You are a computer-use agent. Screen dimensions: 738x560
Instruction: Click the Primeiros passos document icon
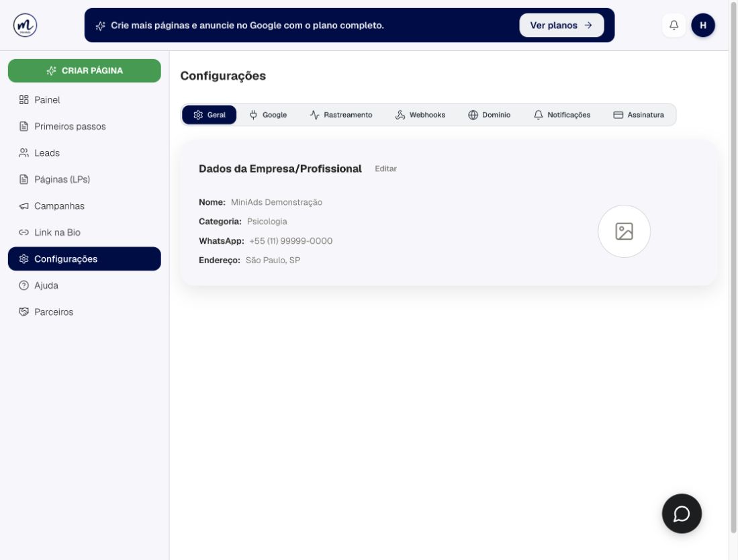(24, 126)
